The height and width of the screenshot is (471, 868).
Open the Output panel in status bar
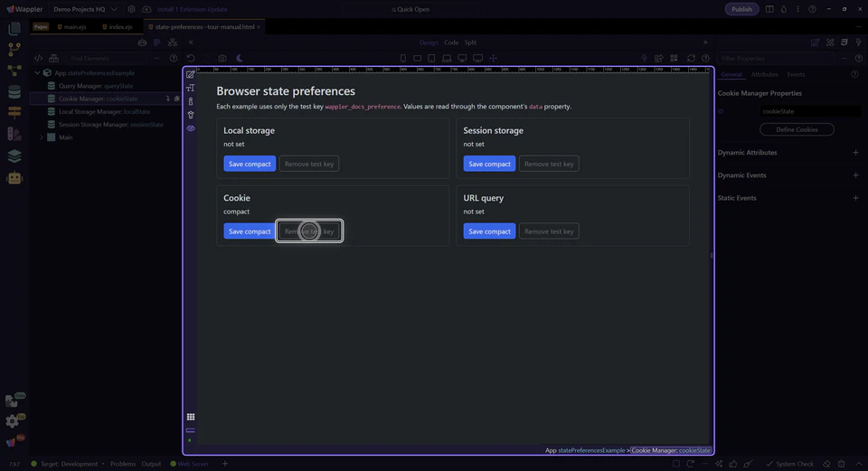pyautogui.click(x=151, y=464)
